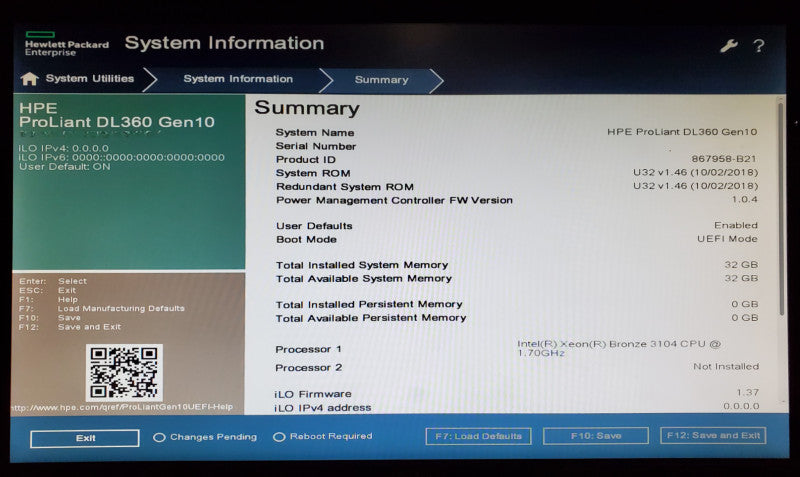Click F12: Save and Exit button
Viewport: 800px width, 477px height.
click(x=713, y=435)
